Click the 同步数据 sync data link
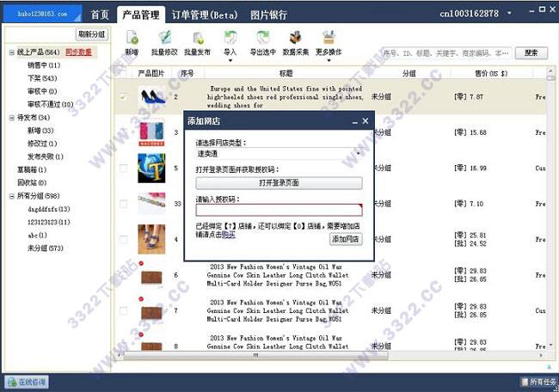 78,52
